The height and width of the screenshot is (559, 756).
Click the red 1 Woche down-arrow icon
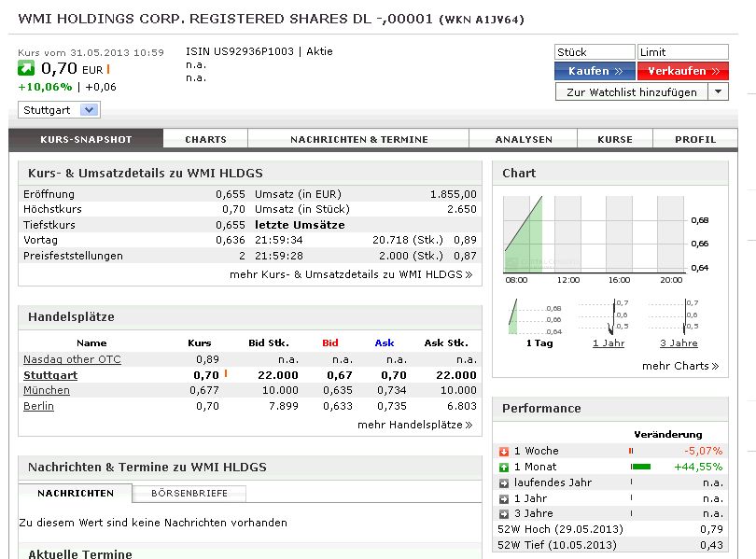pos(504,452)
